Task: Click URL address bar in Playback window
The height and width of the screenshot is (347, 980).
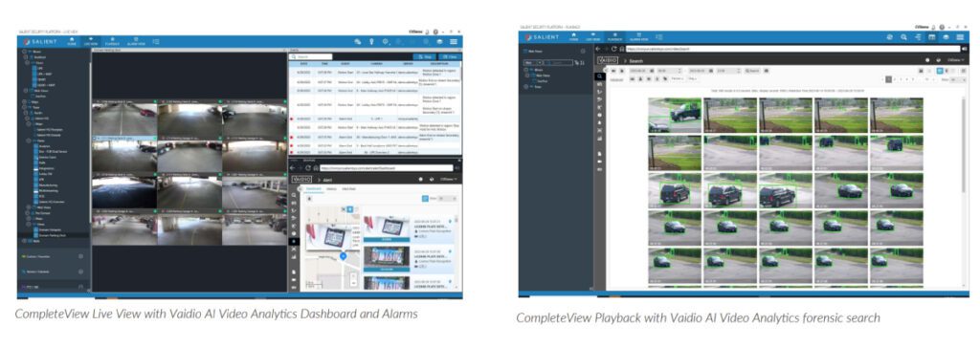Action: pos(792,49)
